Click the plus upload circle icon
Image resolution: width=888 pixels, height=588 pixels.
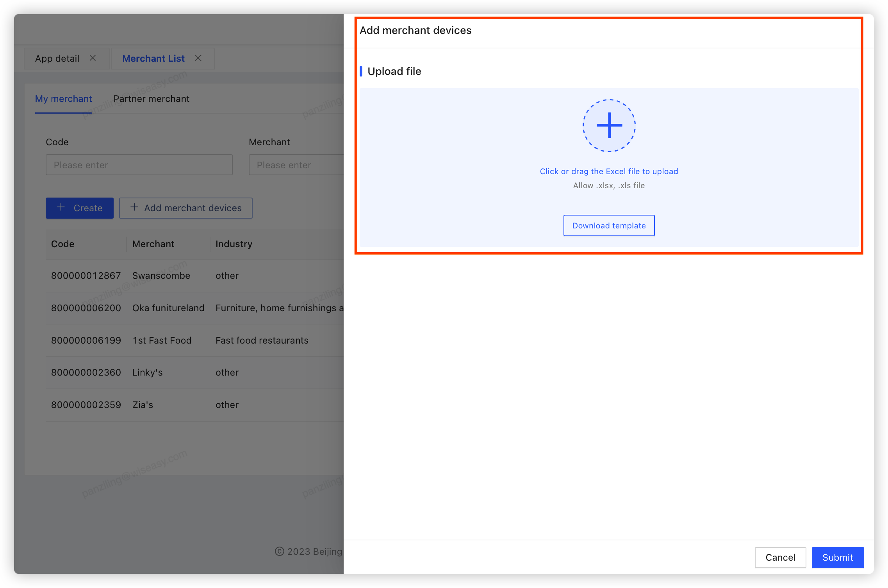point(609,125)
